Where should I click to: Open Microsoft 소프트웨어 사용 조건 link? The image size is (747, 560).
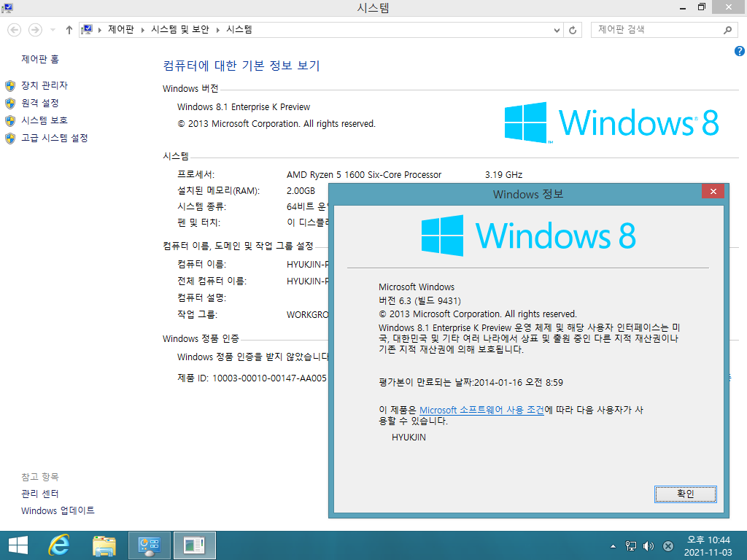tap(481, 410)
